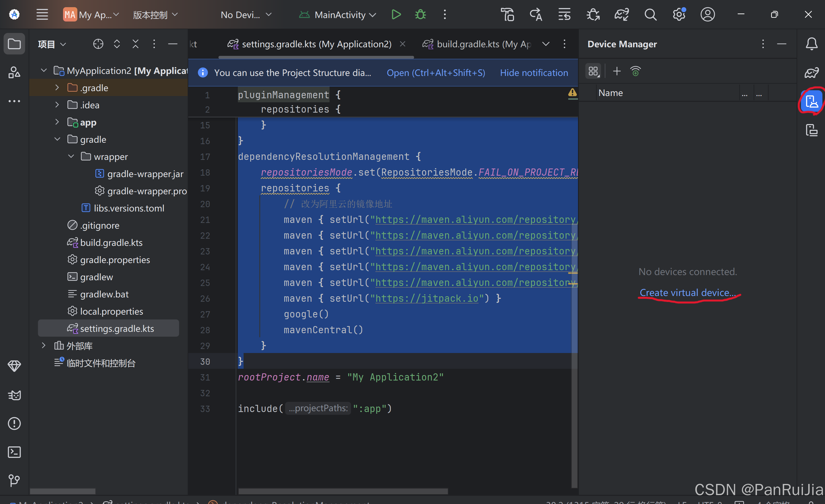Select local.properties file in project tree

[111, 311]
